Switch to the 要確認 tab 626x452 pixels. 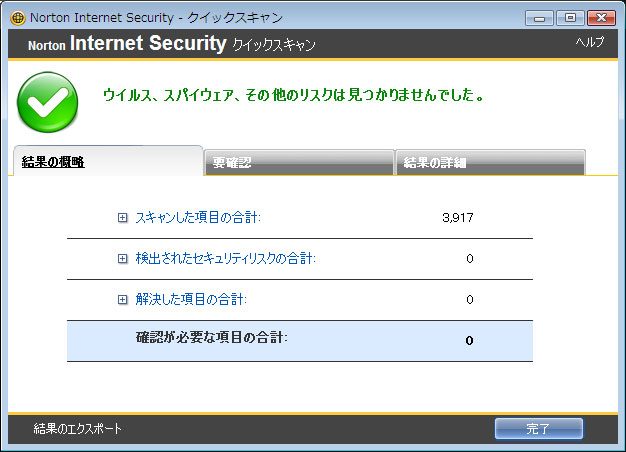click(299, 163)
